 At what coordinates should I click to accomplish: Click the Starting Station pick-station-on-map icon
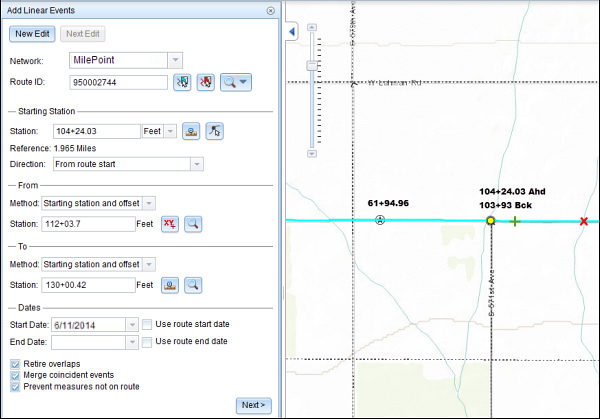point(191,131)
